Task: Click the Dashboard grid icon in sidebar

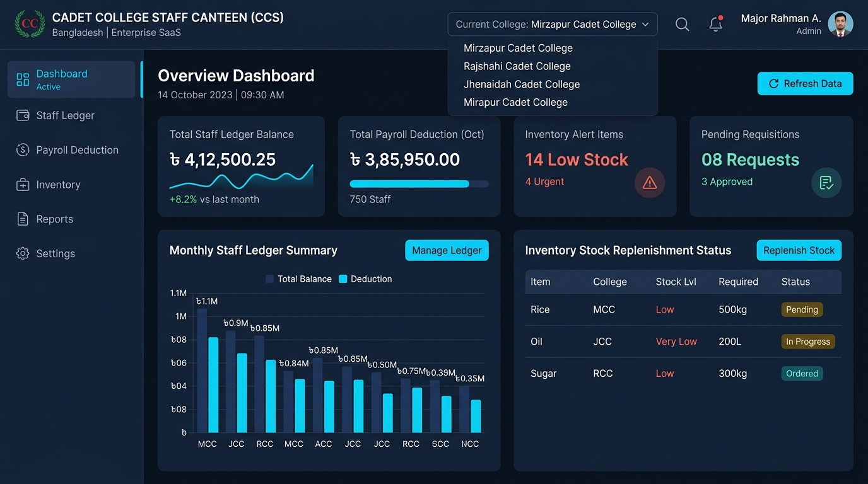Action: click(x=23, y=79)
